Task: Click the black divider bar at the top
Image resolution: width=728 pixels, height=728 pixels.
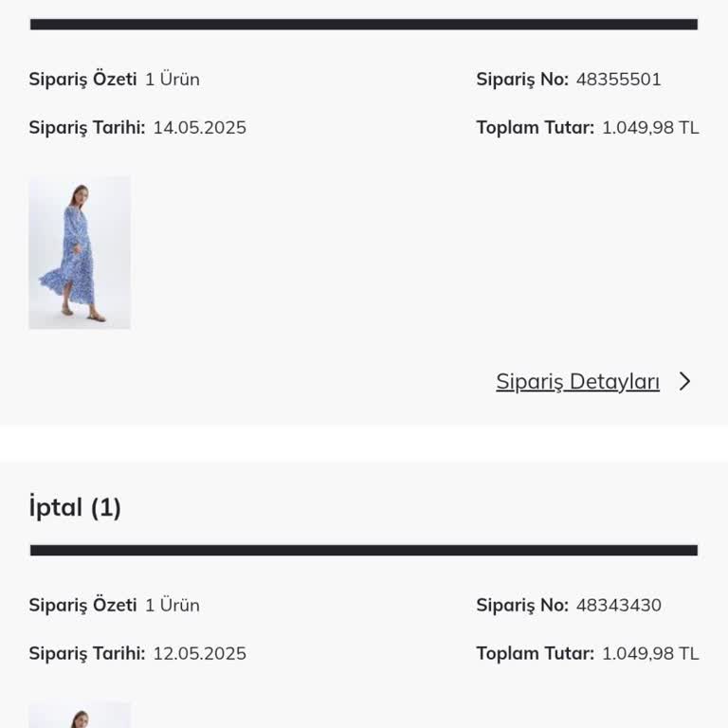Action: click(364, 25)
